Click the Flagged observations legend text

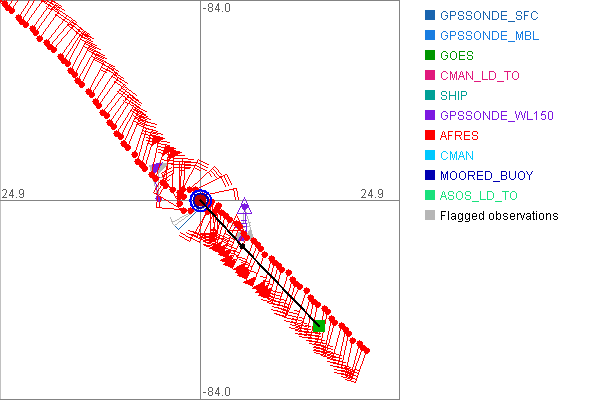pyautogui.click(x=499, y=216)
